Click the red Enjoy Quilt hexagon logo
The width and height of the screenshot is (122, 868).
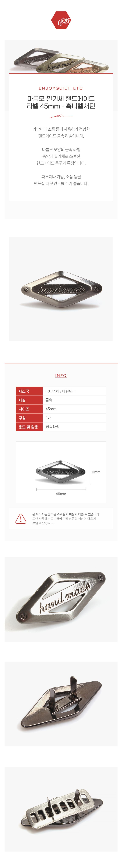[61, 20]
